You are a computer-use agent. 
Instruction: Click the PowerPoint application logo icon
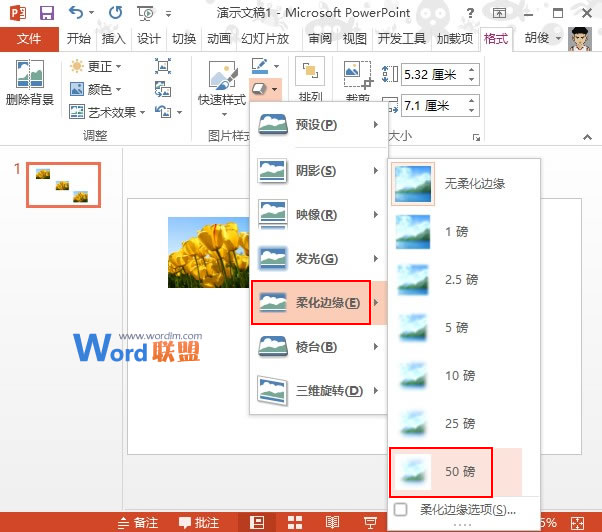pyautogui.click(x=18, y=13)
